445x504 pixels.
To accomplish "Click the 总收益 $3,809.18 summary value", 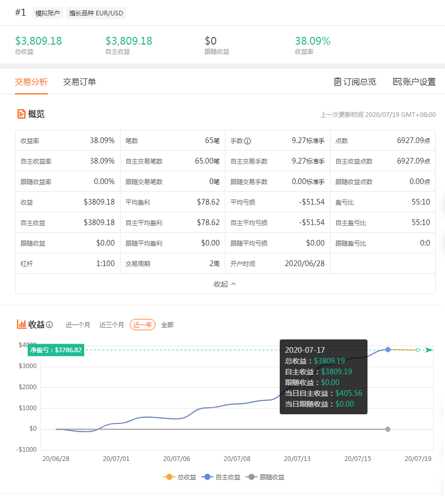I will pyautogui.click(x=38, y=41).
